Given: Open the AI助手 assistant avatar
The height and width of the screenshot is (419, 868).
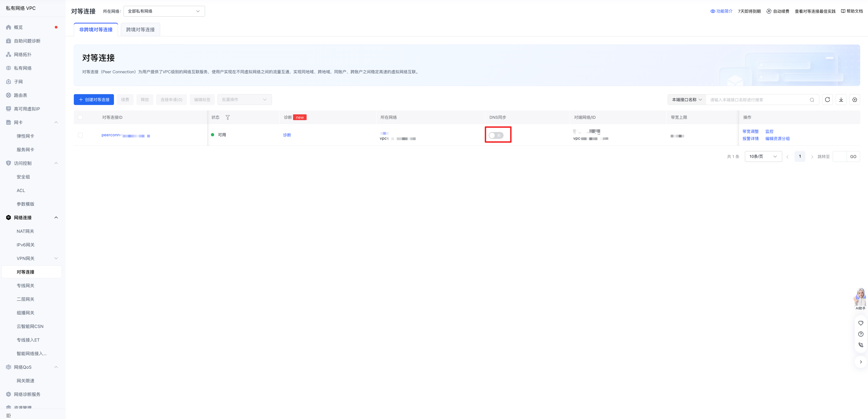Looking at the screenshot, I should [x=860, y=299].
